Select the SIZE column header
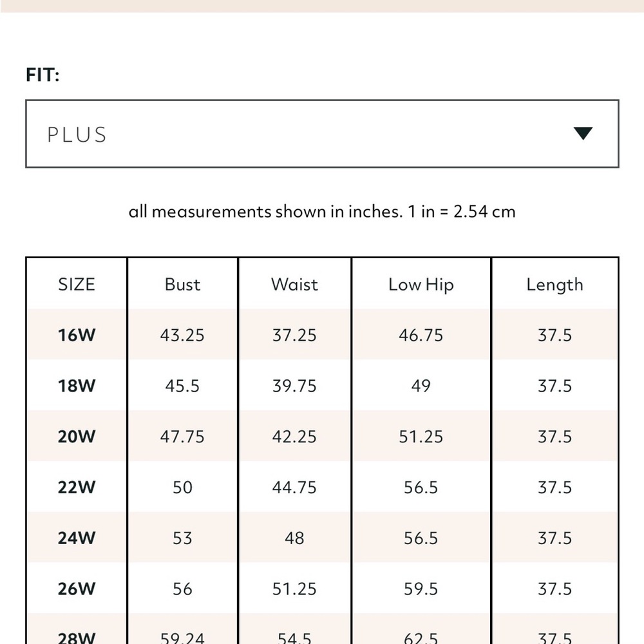 tap(77, 284)
